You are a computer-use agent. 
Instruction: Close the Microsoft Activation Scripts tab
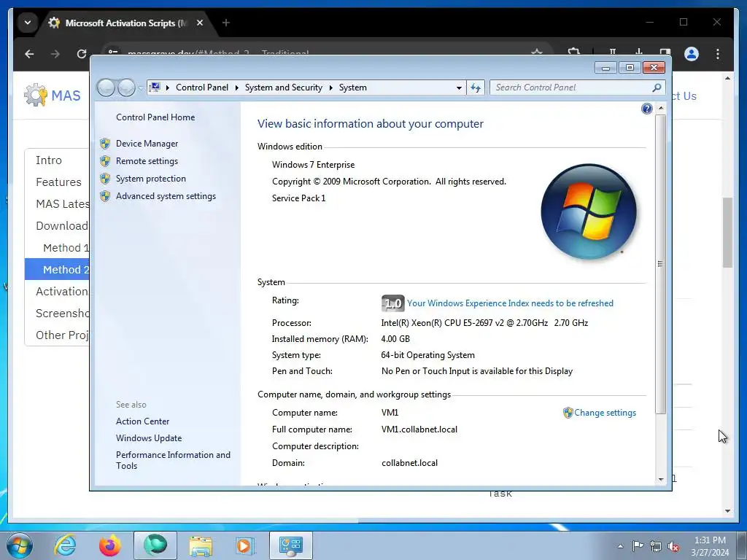click(x=200, y=23)
